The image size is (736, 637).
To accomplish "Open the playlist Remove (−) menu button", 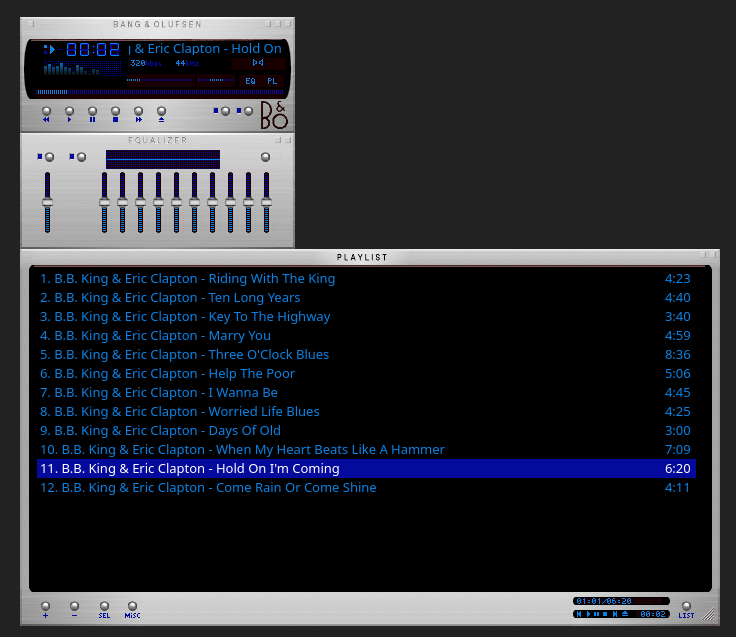I will click(74, 609).
